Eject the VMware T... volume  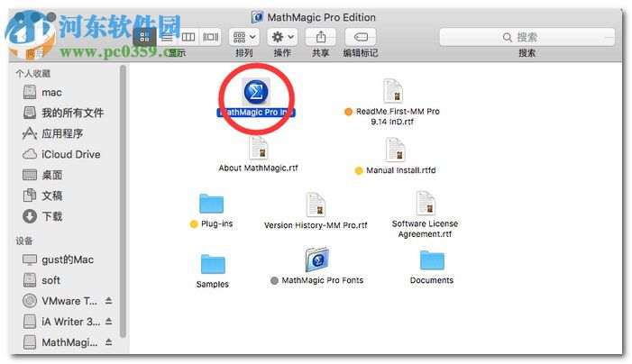(x=109, y=301)
